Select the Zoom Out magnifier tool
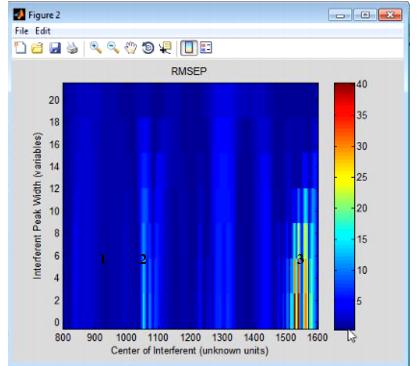Screen dimensions: 418x366 (113, 48)
